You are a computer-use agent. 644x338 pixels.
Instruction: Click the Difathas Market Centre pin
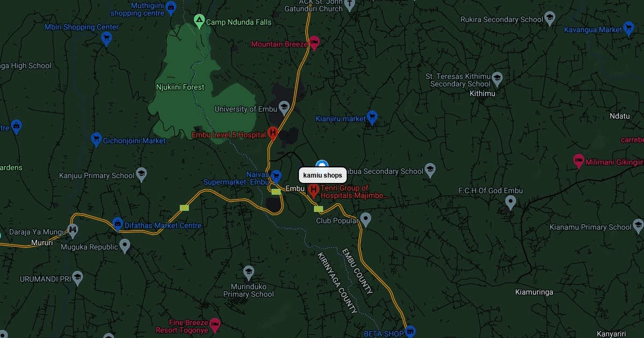click(x=118, y=224)
